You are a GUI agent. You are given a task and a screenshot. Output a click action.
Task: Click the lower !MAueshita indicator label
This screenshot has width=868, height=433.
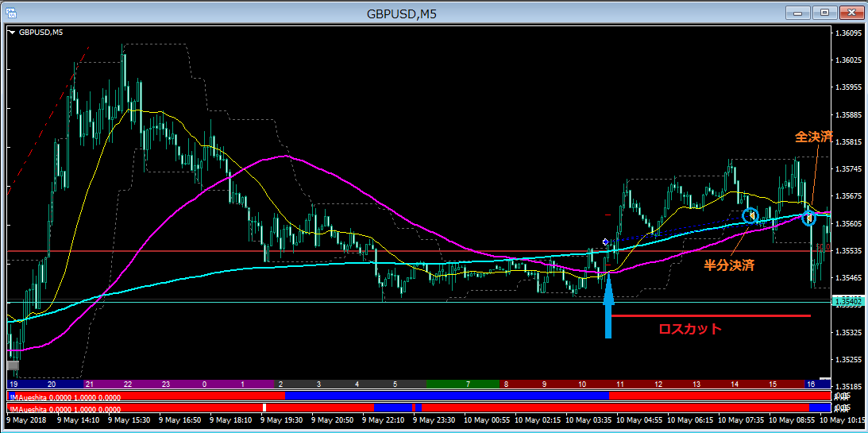click(x=65, y=408)
